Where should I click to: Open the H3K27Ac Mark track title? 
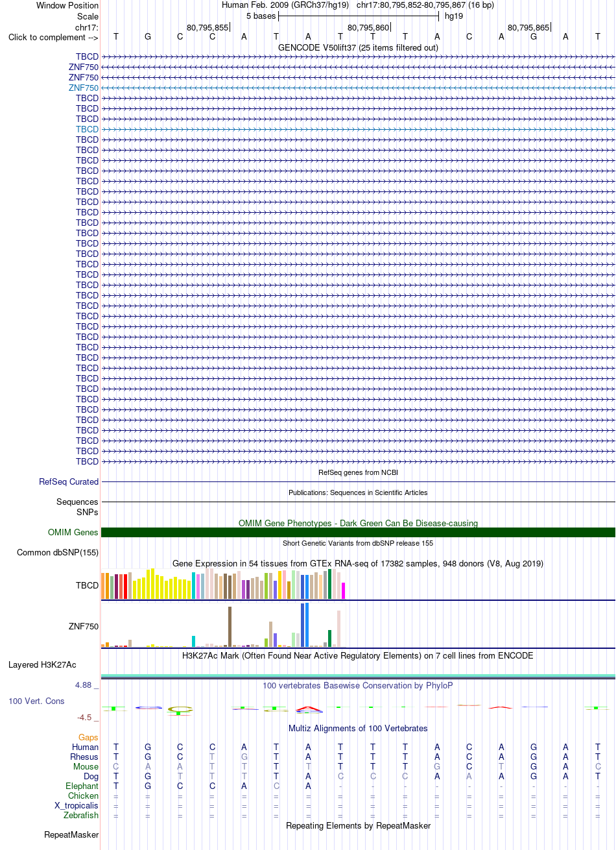[x=358, y=655]
